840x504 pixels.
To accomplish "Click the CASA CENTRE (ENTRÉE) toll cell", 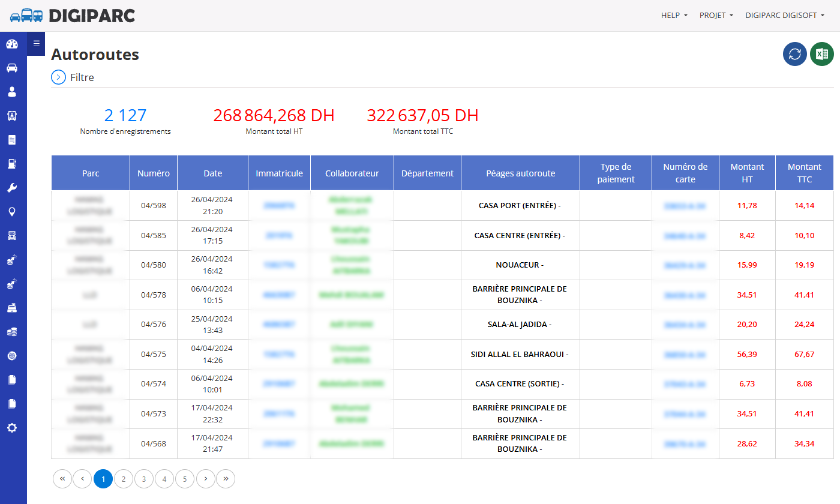I will point(520,236).
